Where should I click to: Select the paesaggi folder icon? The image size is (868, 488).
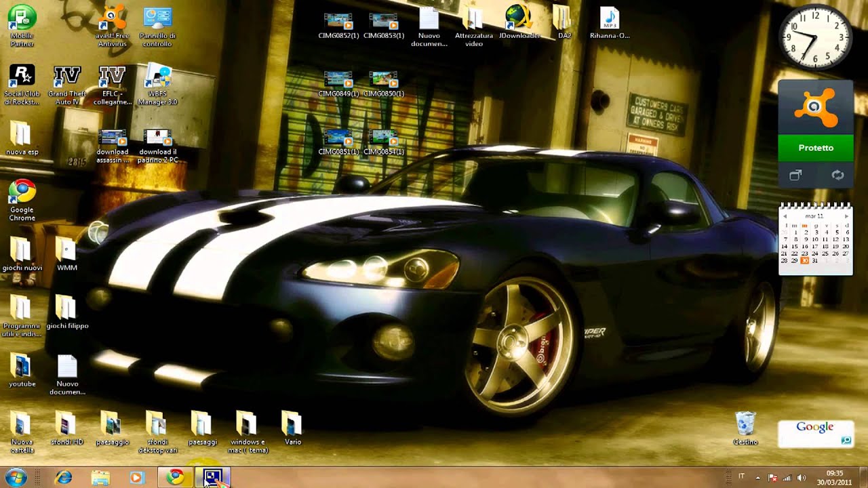click(x=202, y=428)
